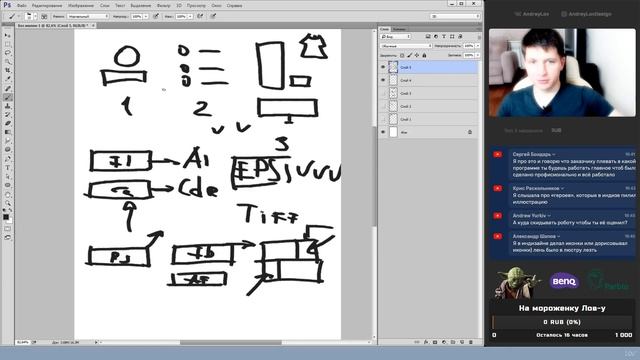640x360 pixels.
Task: Select the Clone Stamp tool
Action: (7, 106)
